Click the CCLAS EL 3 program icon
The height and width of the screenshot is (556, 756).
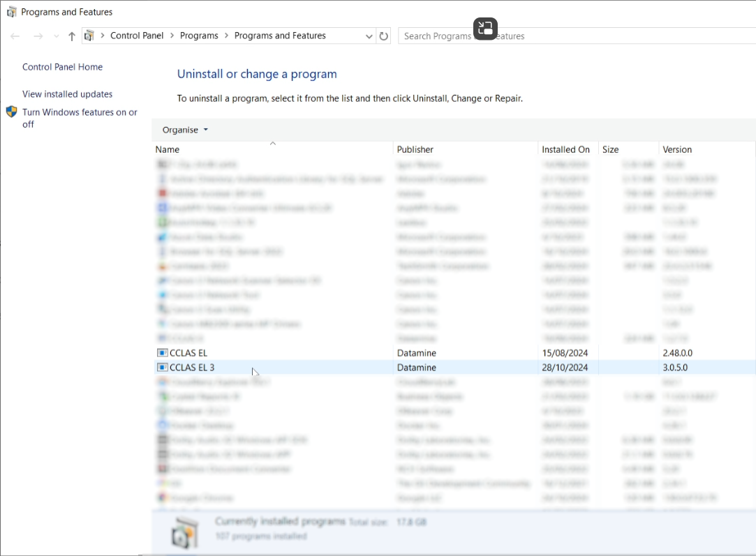pyautogui.click(x=163, y=368)
